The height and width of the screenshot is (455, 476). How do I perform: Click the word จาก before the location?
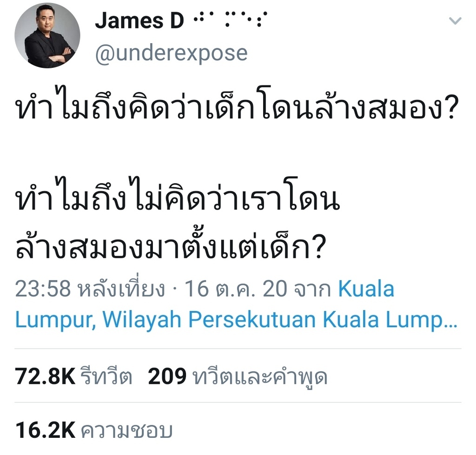(x=313, y=289)
